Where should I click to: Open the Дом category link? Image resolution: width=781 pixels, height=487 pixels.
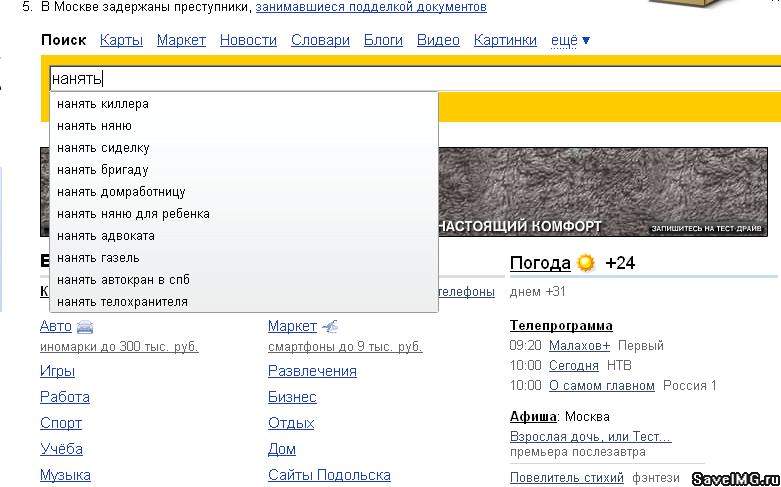[282, 449]
